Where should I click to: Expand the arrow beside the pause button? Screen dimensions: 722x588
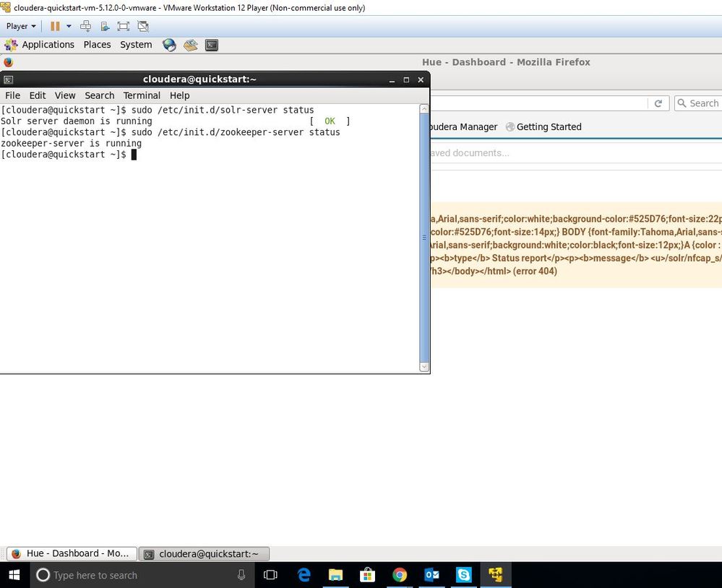(x=69, y=26)
